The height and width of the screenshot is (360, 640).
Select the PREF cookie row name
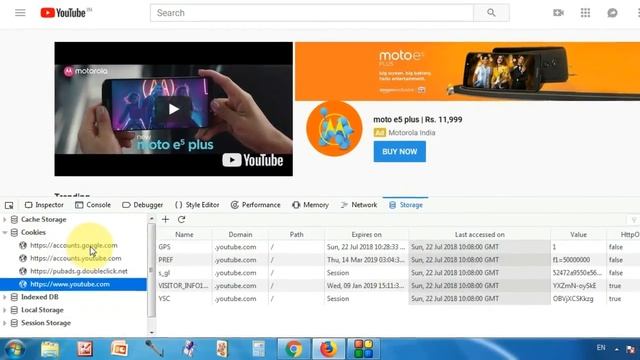point(166,260)
